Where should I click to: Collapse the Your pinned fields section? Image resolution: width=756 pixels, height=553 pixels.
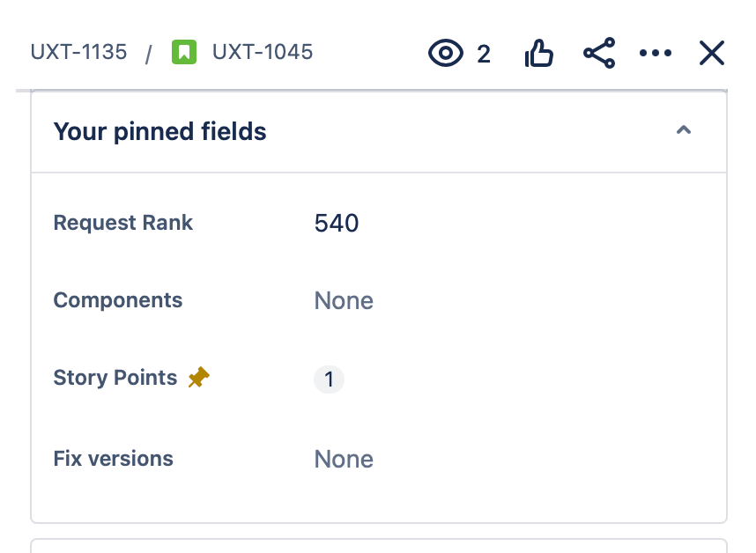click(683, 131)
